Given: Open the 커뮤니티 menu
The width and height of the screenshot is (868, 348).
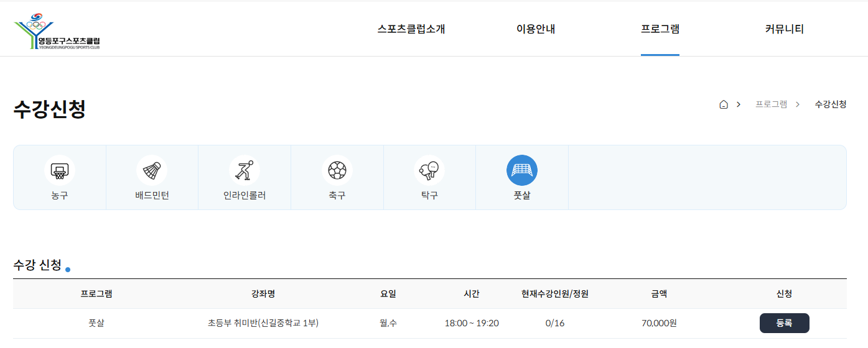Looking at the screenshot, I should pyautogui.click(x=785, y=29).
